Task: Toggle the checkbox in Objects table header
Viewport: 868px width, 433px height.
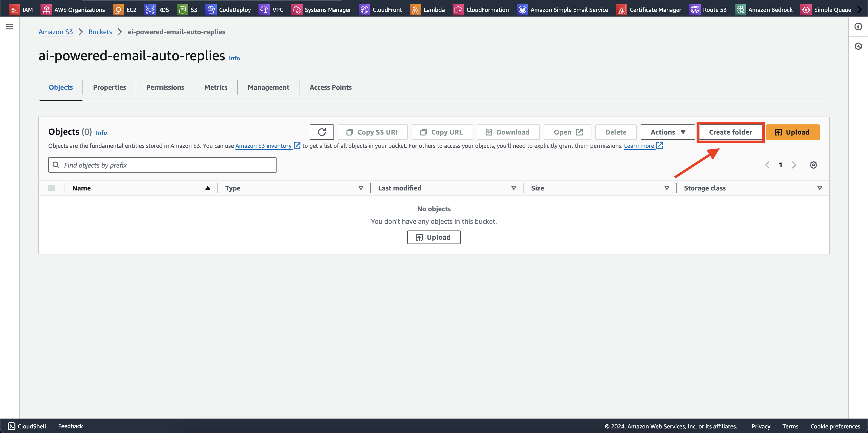Action: [52, 188]
